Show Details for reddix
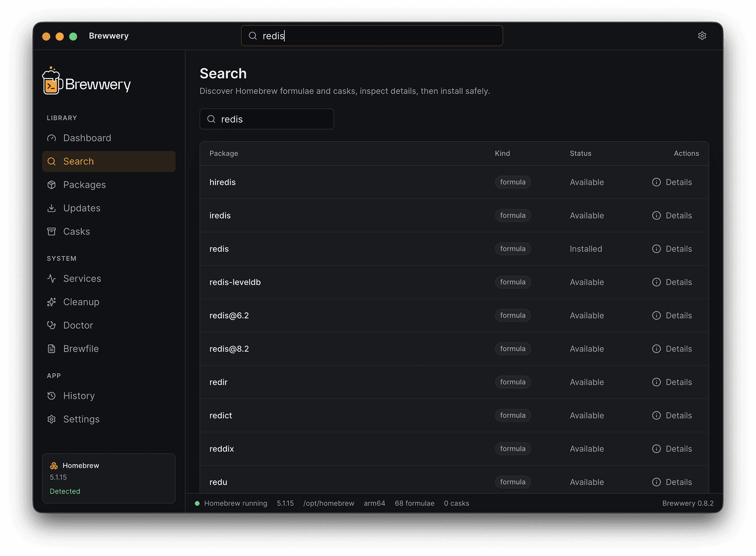Screen dimensions: 756x556 click(x=672, y=449)
